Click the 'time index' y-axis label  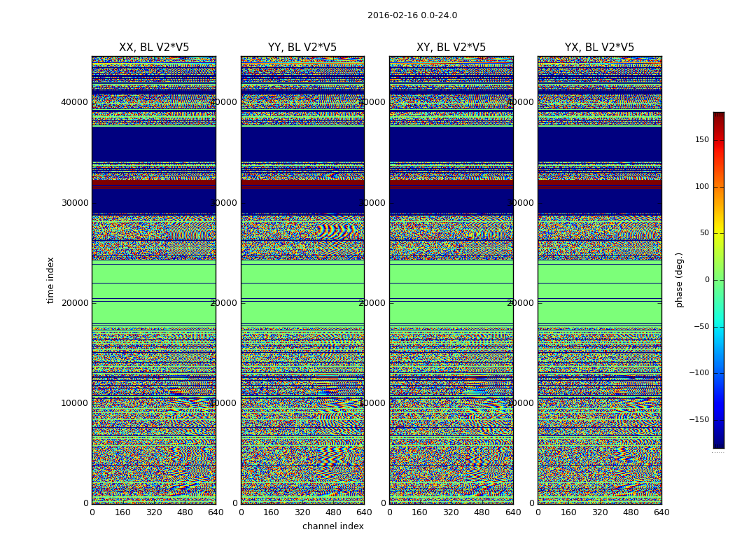[50, 280]
